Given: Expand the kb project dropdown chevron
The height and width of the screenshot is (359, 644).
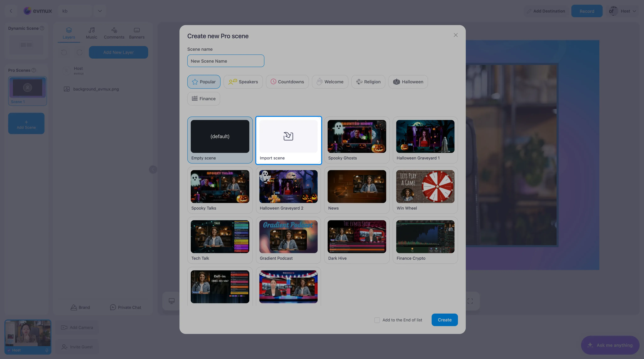Looking at the screenshot, I should [x=100, y=11].
